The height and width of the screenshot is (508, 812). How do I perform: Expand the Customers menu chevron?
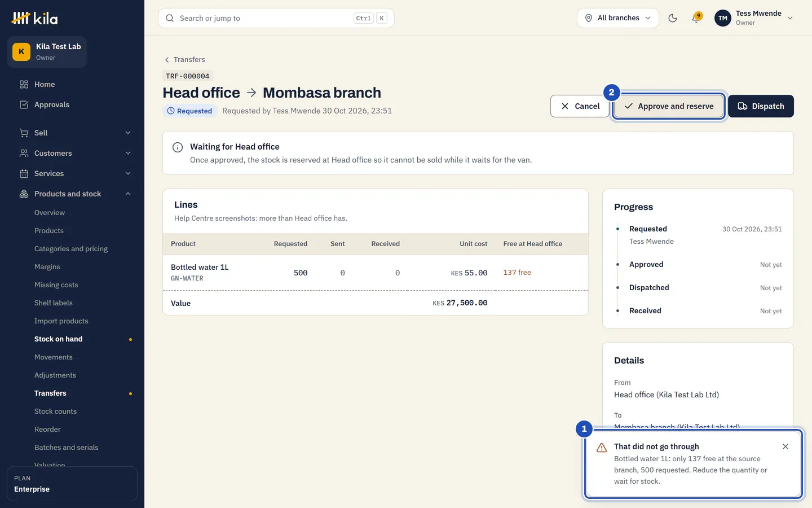tap(128, 153)
